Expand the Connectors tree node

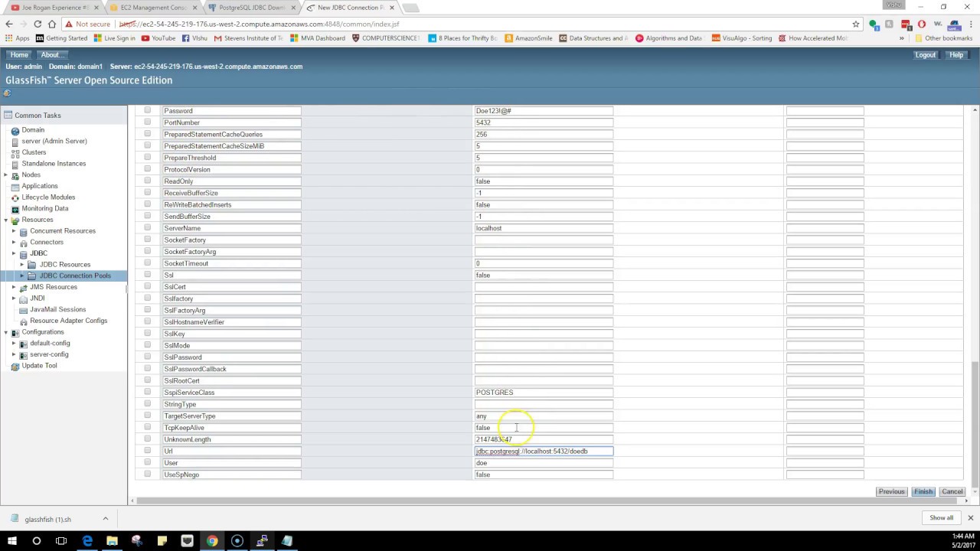(x=14, y=243)
